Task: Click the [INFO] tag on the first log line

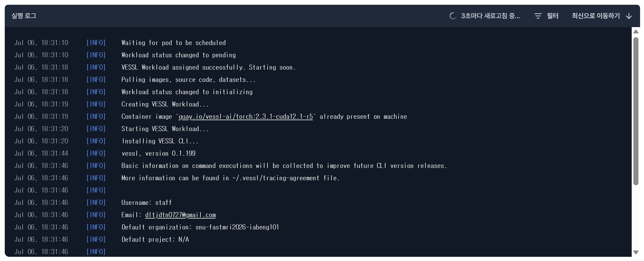Action: 96,43
